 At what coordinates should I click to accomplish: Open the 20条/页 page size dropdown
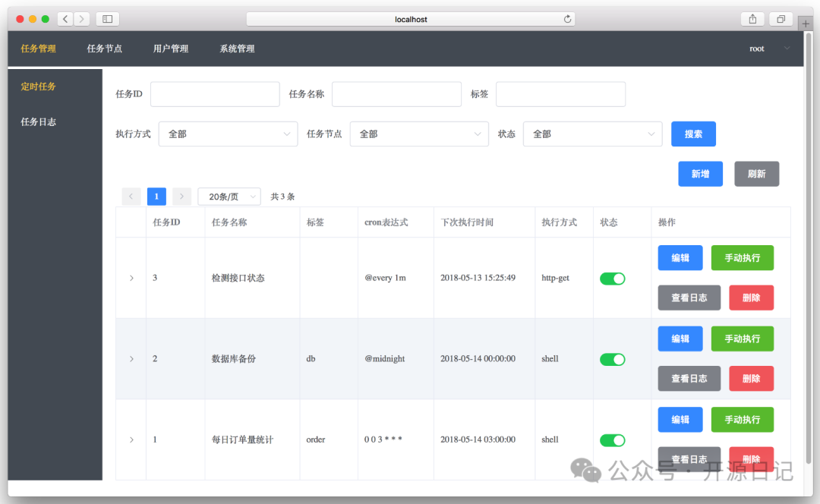[x=229, y=196]
